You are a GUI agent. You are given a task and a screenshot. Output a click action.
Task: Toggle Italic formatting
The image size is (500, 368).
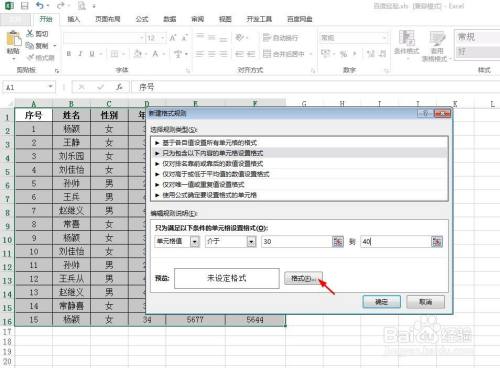[80, 54]
